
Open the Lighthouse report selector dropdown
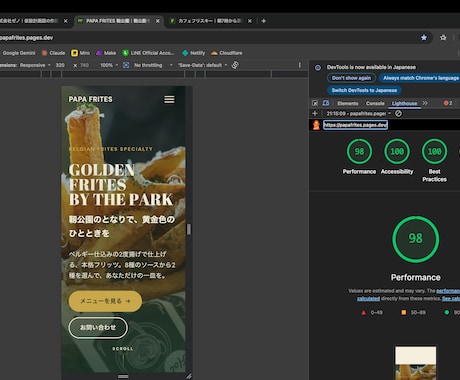tap(358, 114)
